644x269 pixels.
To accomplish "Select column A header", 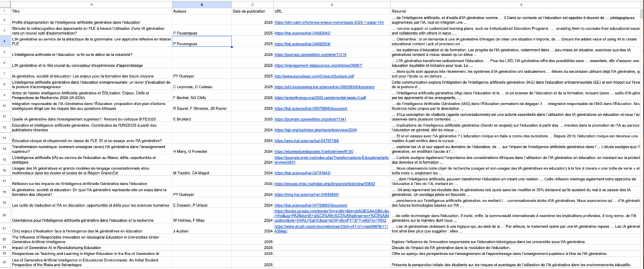I will click(x=91, y=4).
